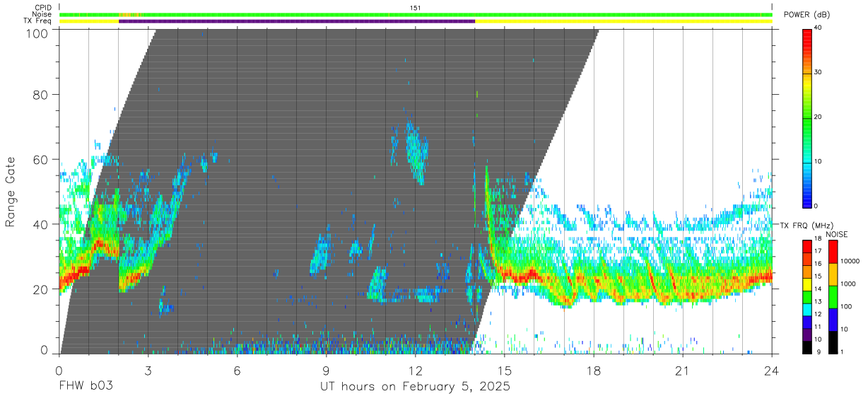
Task: Click the 40 tick on the POWER colorbar
Action: click(x=819, y=28)
